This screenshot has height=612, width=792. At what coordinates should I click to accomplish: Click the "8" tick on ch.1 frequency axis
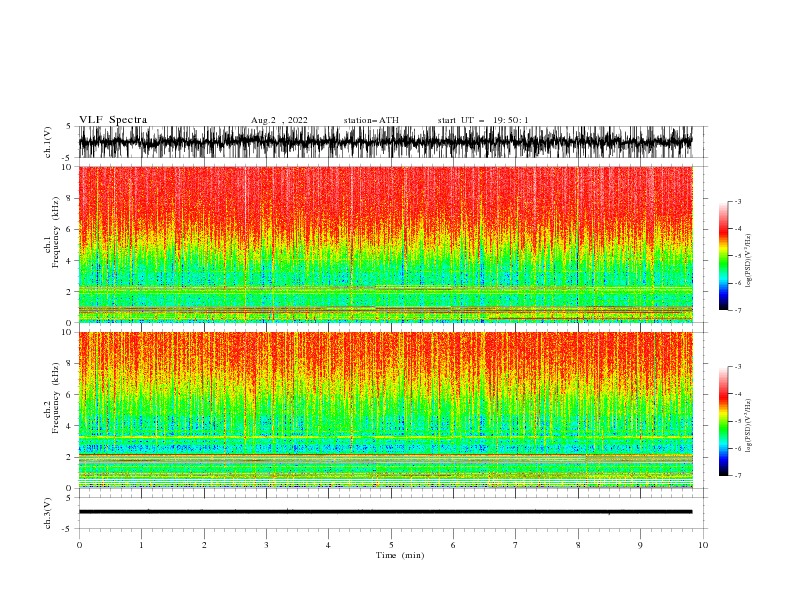click(x=69, y=198)
